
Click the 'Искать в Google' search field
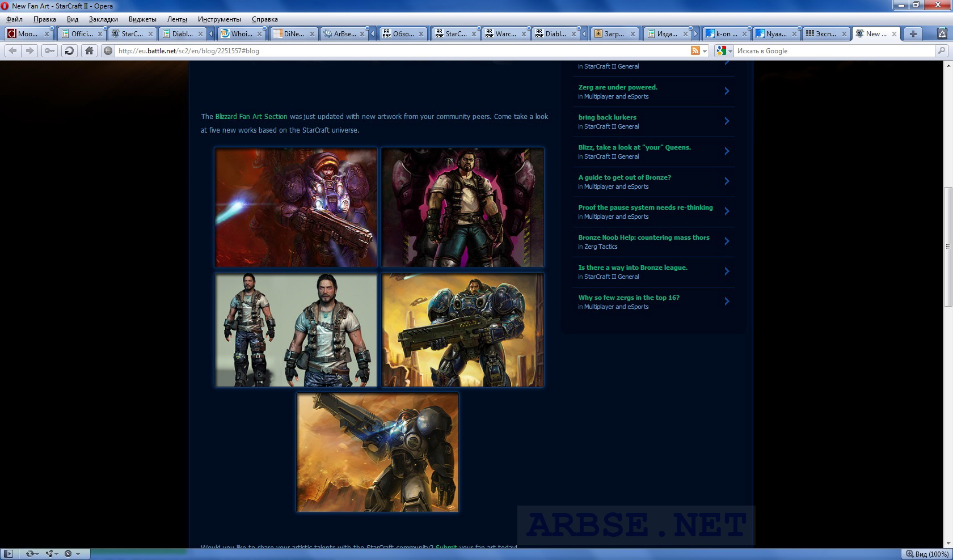click(x=834, y=51)
